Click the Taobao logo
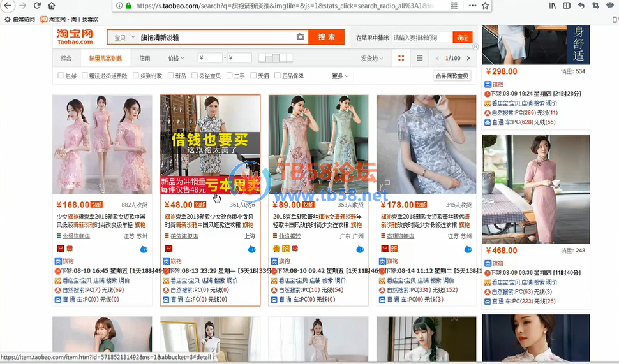 [x=75, y=37]
